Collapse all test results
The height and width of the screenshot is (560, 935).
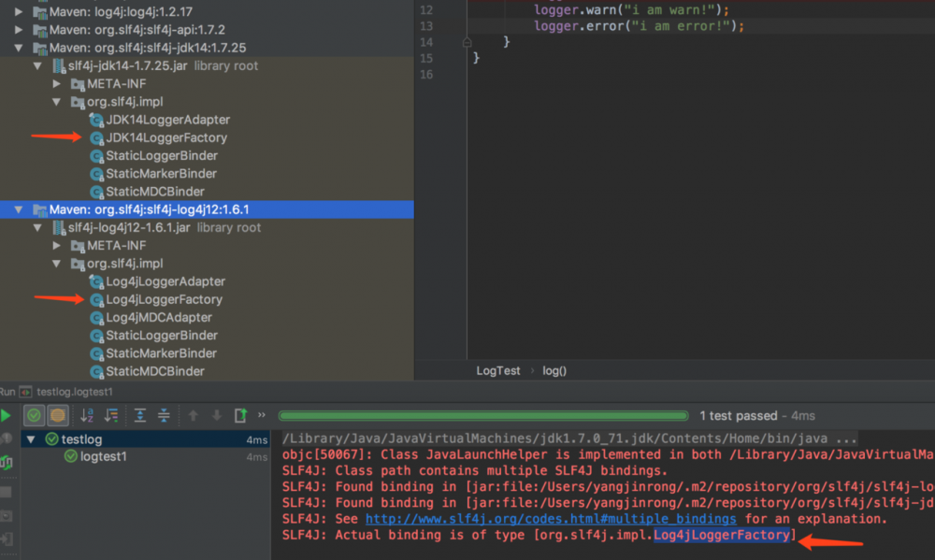tap(164, 415)
